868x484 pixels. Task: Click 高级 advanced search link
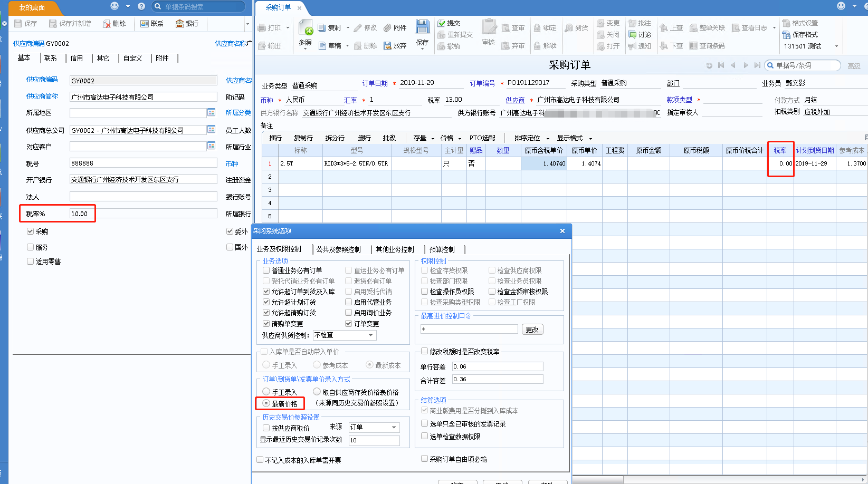tap(854, 66)
